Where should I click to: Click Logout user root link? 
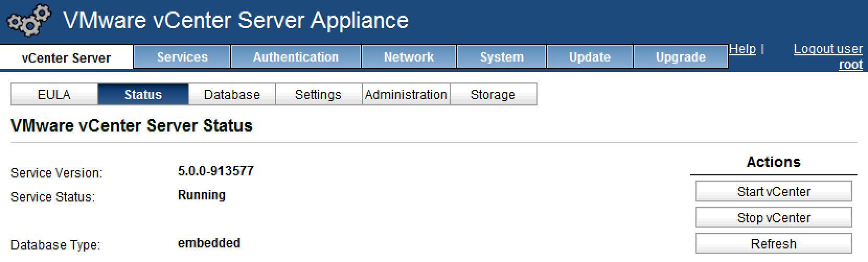click(x=828, y=57)
